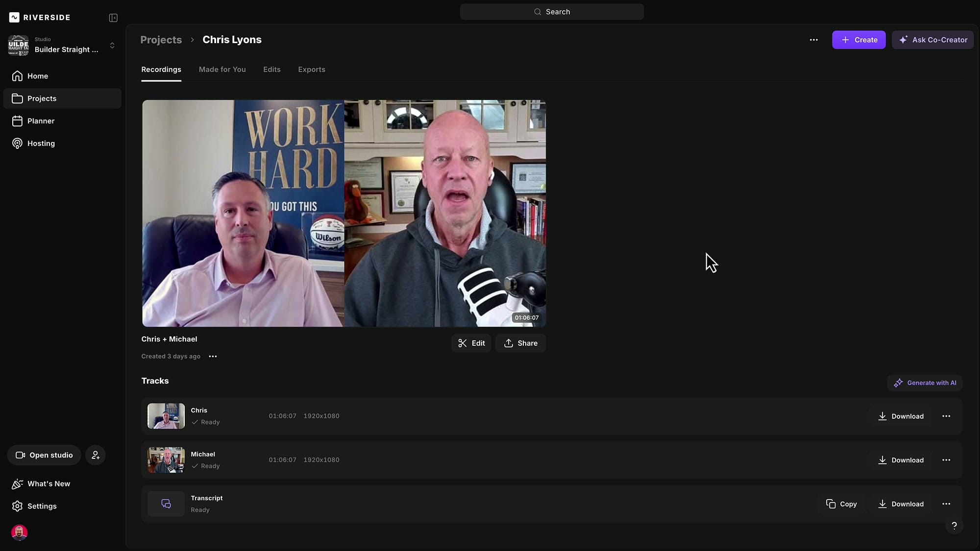Collapse the left sidebar panel
The image size is (980, 551).
(112, 18)
